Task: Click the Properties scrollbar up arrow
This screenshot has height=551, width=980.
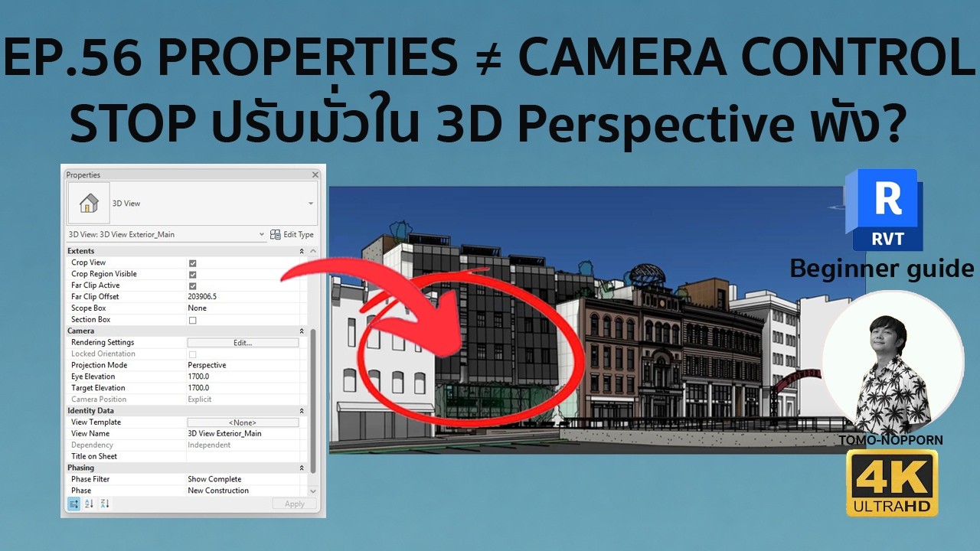Action: pyautogui.click(x=312, y=251)
